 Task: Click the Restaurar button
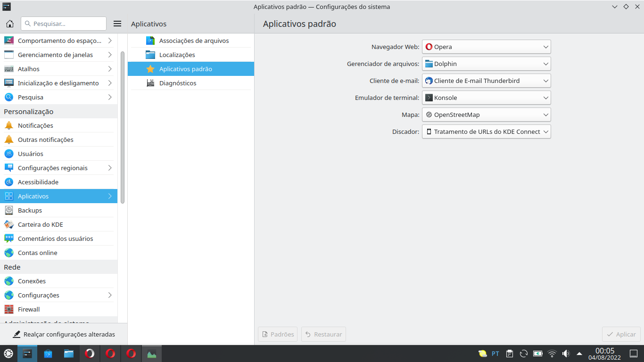(323, 334)
